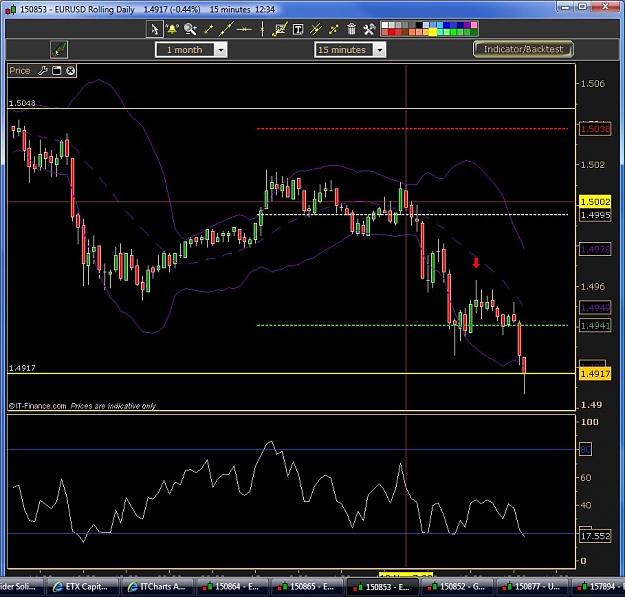The height and width of the screenshot is (597, 625).
Task: Switch to ITCharts A... taskbar window
Action: (157, 587)
